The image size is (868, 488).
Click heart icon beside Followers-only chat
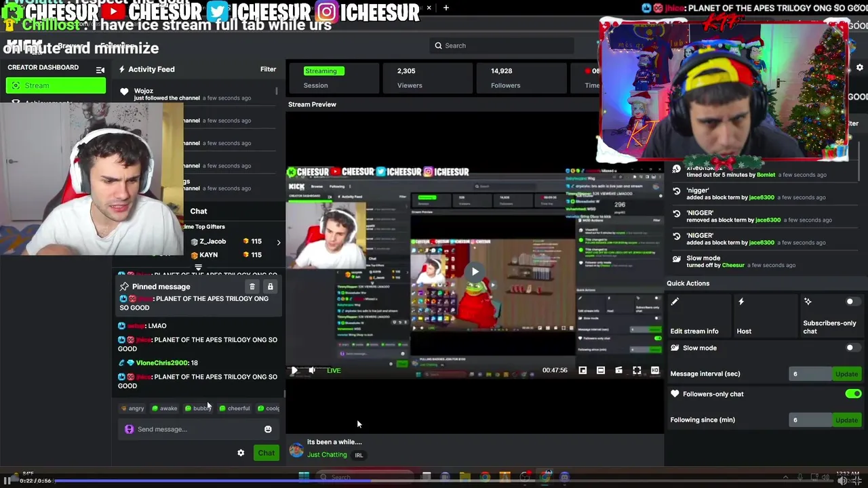tap(675, 394)
